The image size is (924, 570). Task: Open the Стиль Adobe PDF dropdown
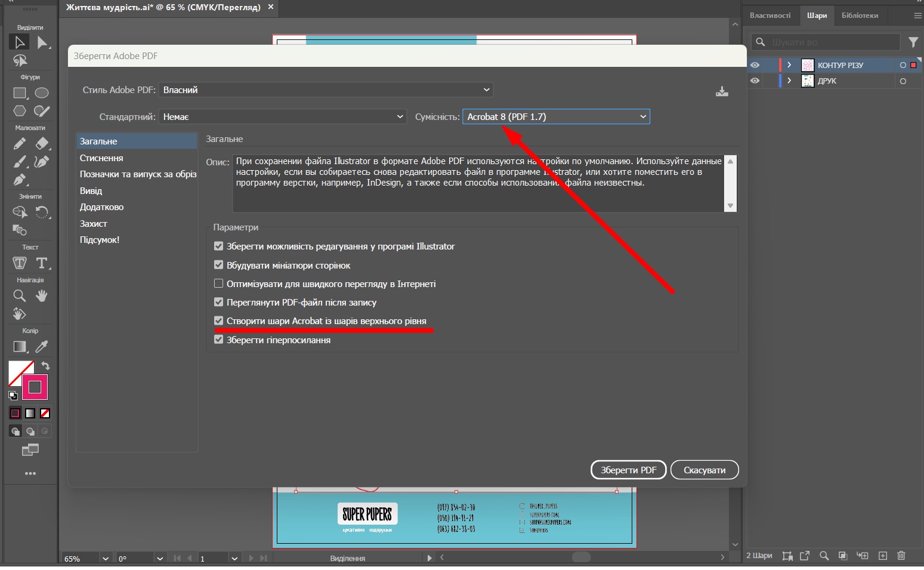click(x=326, y=90)
